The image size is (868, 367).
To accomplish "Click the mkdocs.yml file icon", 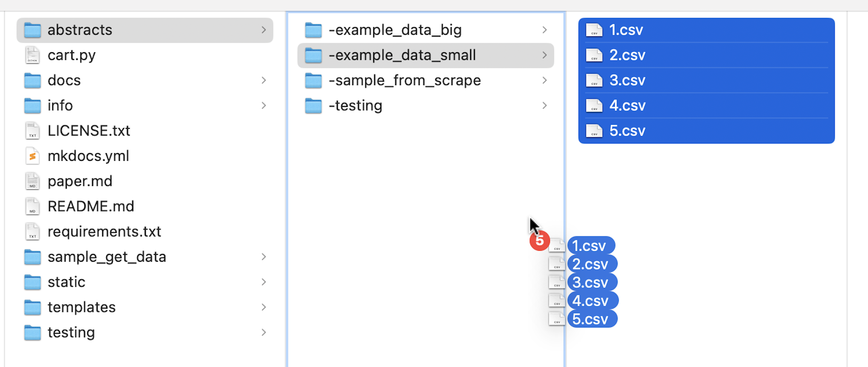I will (32, 156).
